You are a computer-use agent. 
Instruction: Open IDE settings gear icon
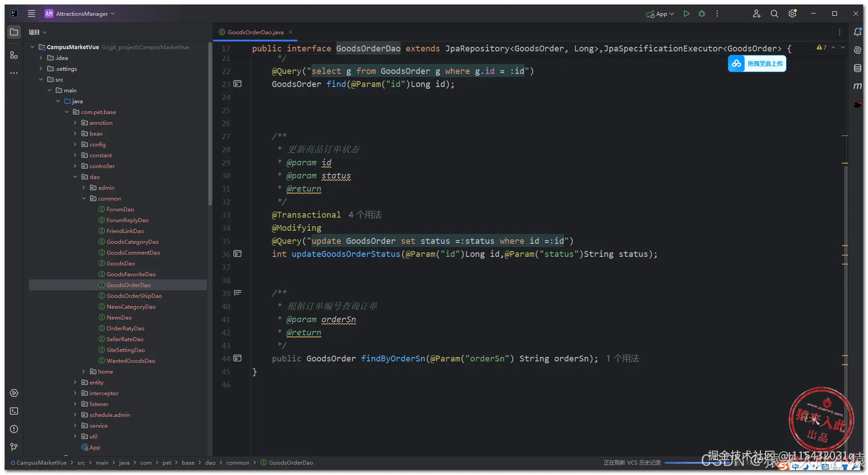click(x=792, y=14)
